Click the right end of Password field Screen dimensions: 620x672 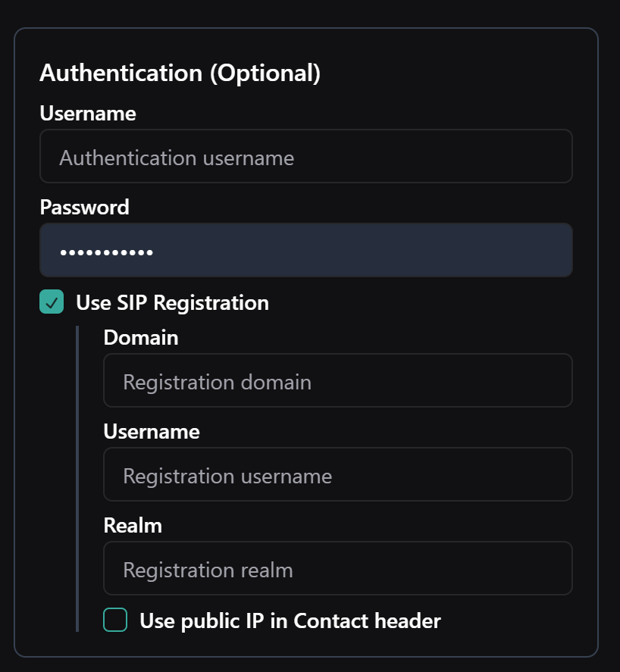coord(553,251)
